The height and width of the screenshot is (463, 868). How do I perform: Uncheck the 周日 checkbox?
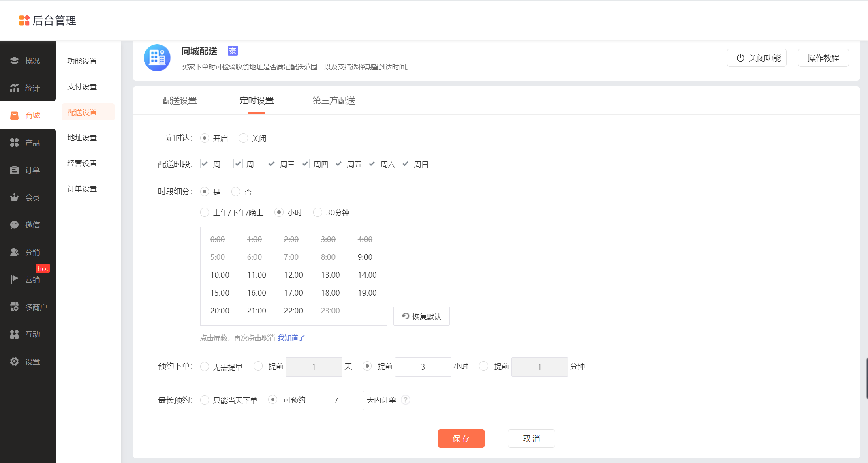[405, 164]
